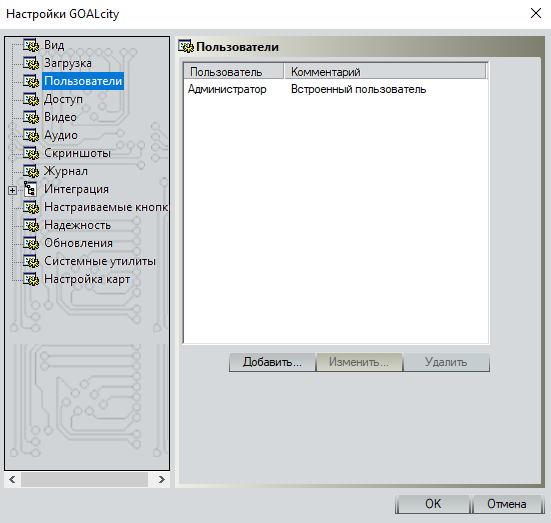Screen dimensions: 551x523
Task: Click the icon beside Видео
Action: click(x=31, y=117)
